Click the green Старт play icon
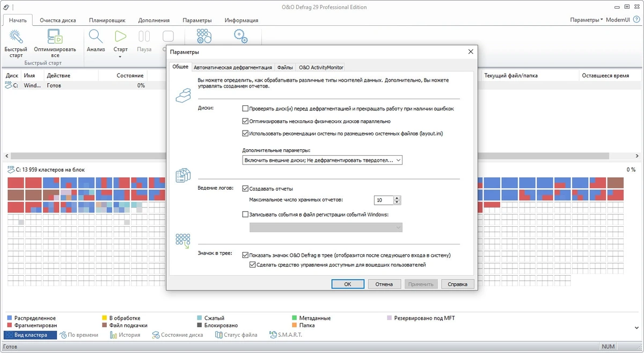Viewport: 644px width, 353px height. (120, 37)
